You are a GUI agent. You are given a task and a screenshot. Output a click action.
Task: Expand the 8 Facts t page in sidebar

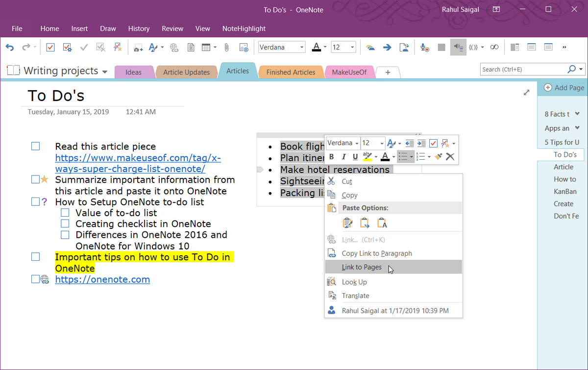(x=578, y=113)
